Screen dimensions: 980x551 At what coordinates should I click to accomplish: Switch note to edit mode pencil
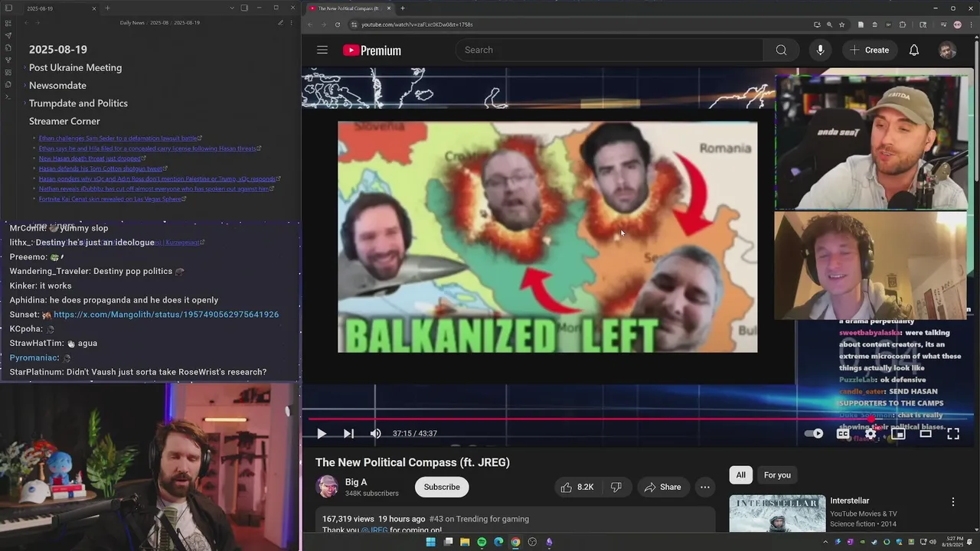(x=280, y=23)
